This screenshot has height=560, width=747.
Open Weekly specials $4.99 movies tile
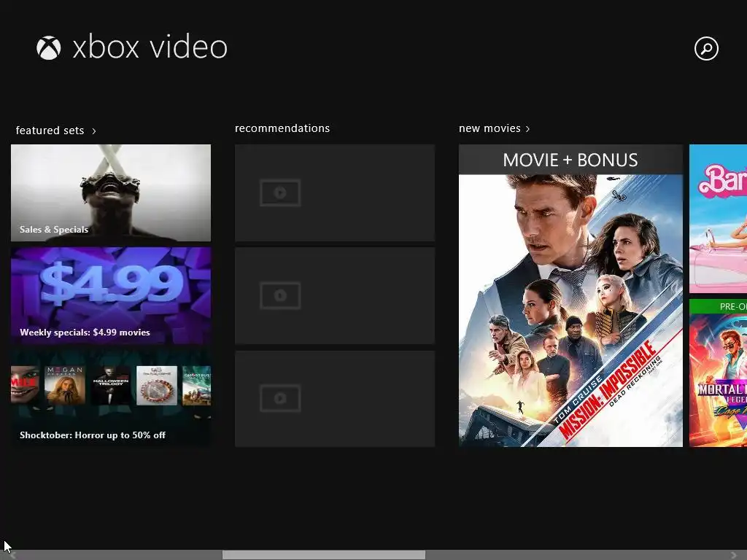pyautogui.click(x=111, y=295)
